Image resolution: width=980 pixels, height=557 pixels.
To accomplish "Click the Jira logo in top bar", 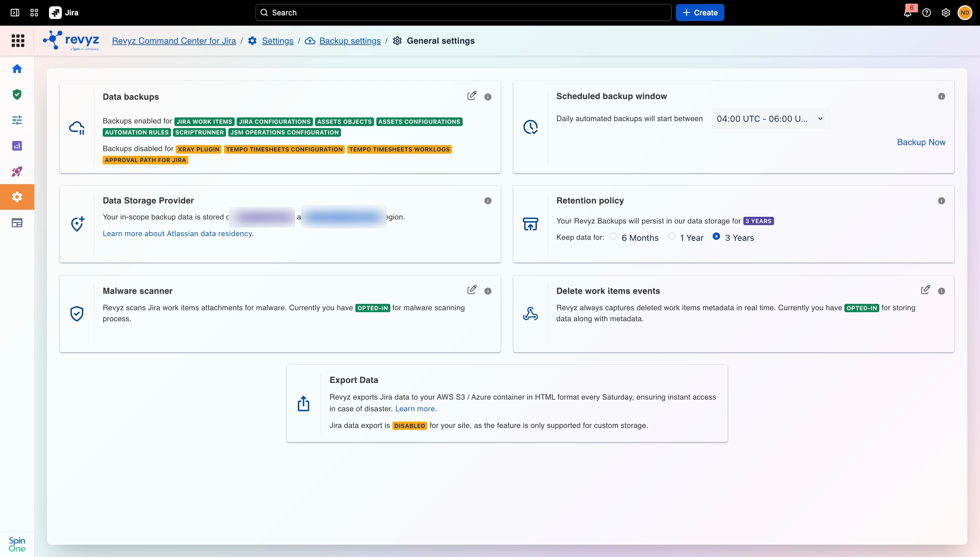I will (x=64, y=13).
